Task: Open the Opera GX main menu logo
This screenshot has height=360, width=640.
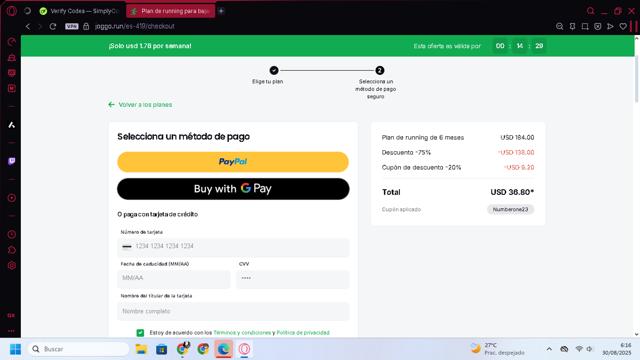Action: pyautogui.click(x=11, y=11)
